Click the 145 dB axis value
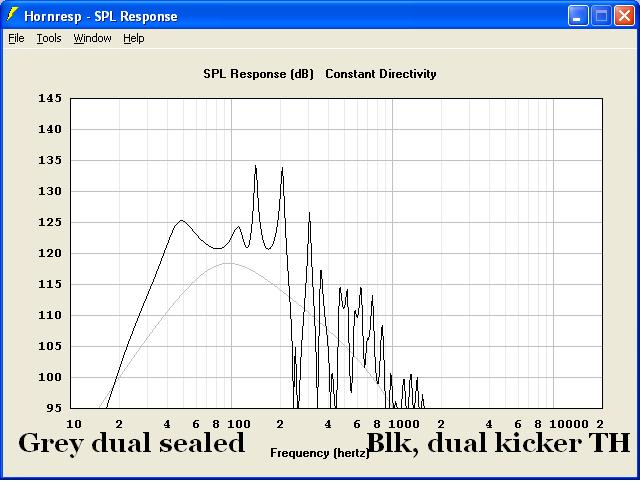640x500 pixels. pos(50,98)
